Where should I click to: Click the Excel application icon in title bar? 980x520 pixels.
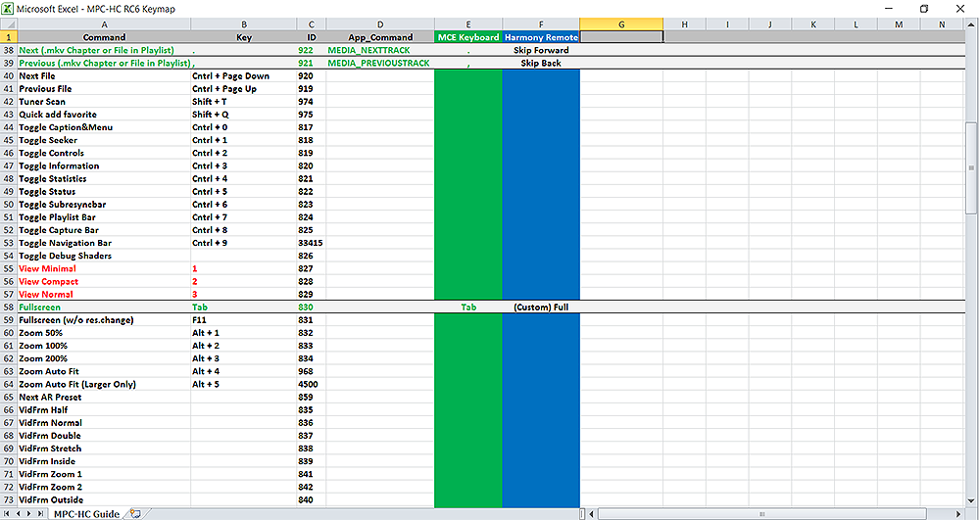pyautogui.click(x=7, y=9)
